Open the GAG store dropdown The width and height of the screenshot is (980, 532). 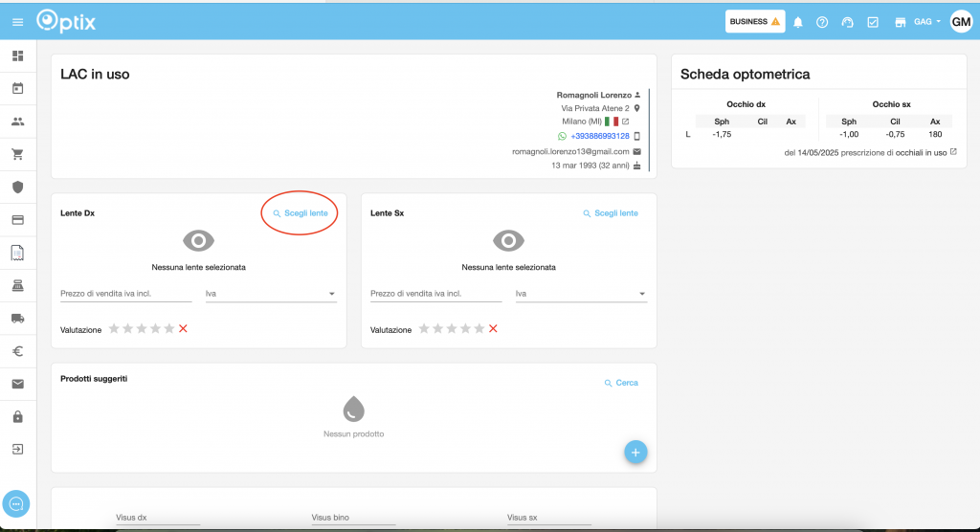point(926,22)
